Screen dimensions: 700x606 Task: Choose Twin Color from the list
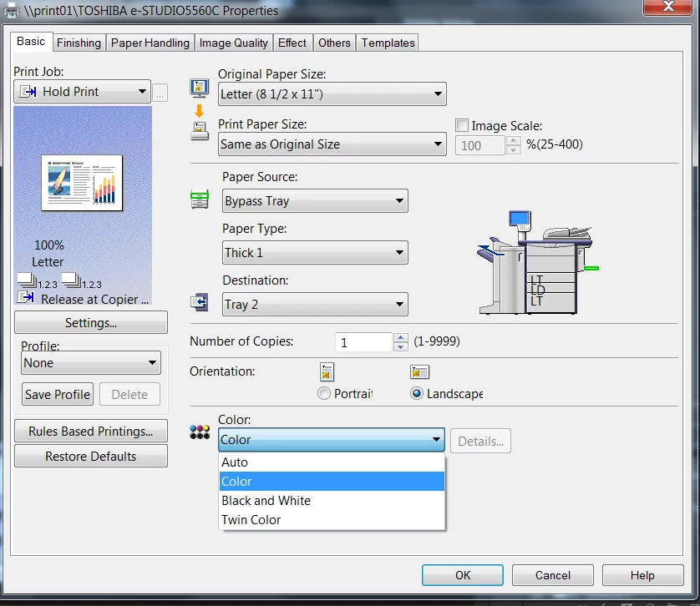332,519
